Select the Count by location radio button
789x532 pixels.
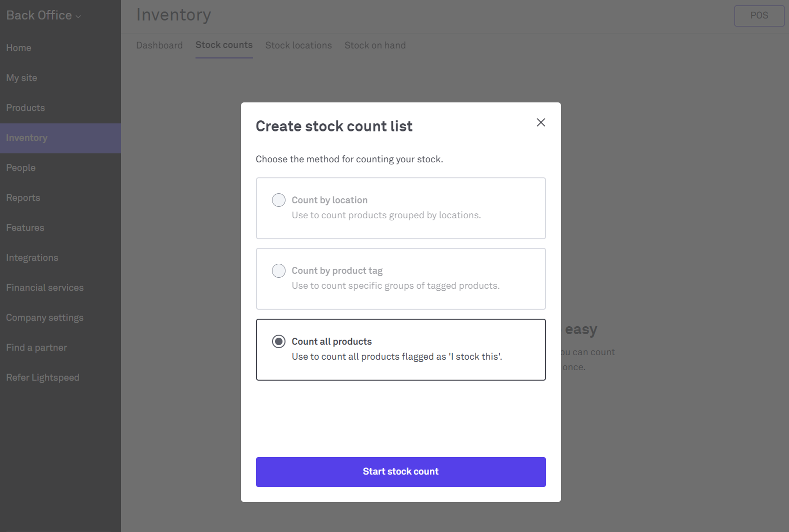[278, 200]
